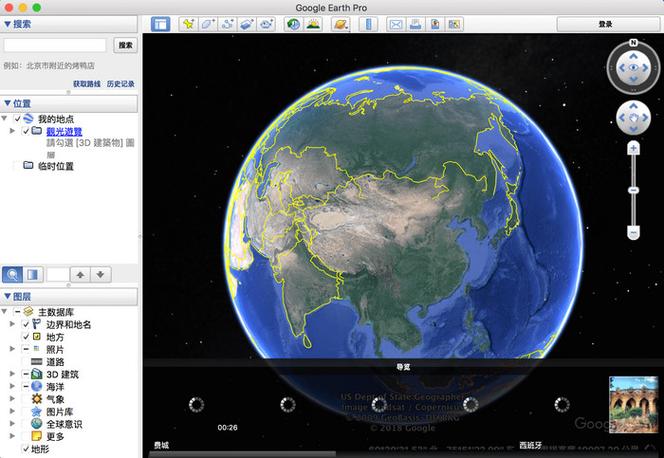Move selected item up with arrow button
This screenshot has height=458, width=664.
tap(80, 275)
